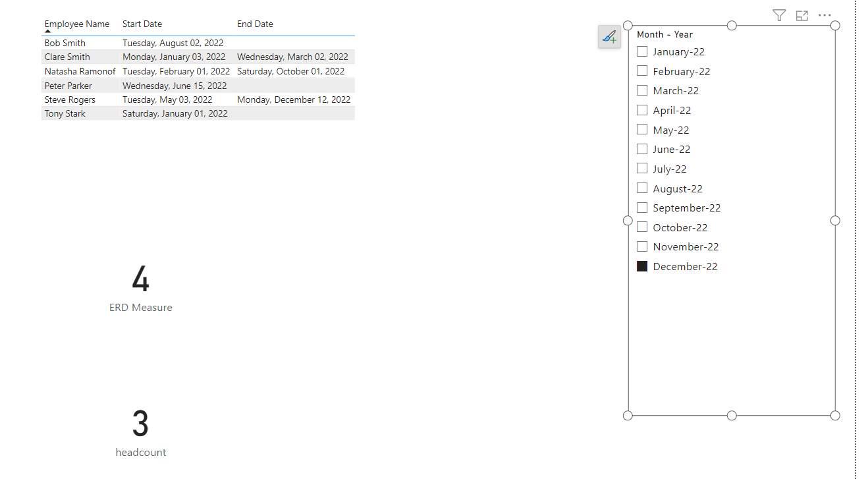The height and width of the screenshot is (479, 868).
Task: Click the slicer's top-right corner resize handle
Action: (x=835, y=25)
